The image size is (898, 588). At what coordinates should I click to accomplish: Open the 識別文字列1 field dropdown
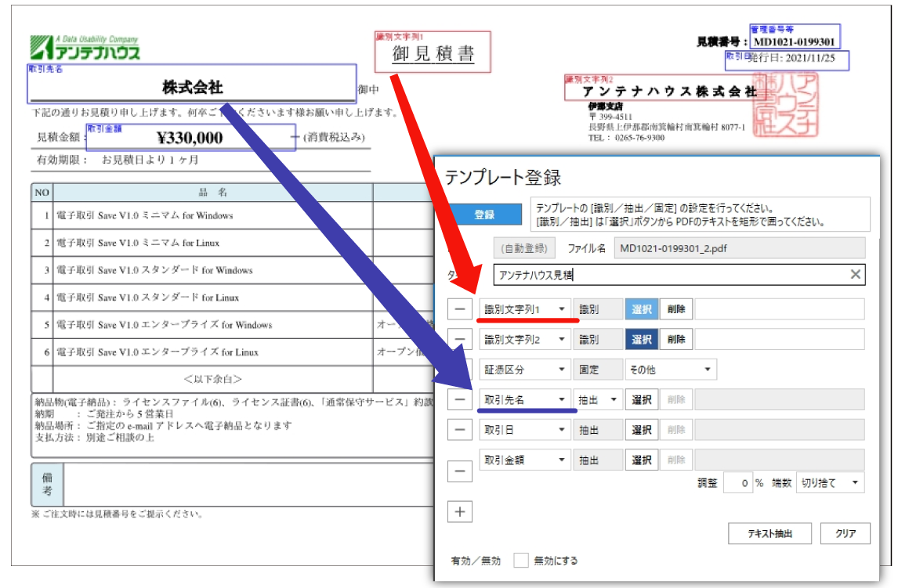click(525, 309)
